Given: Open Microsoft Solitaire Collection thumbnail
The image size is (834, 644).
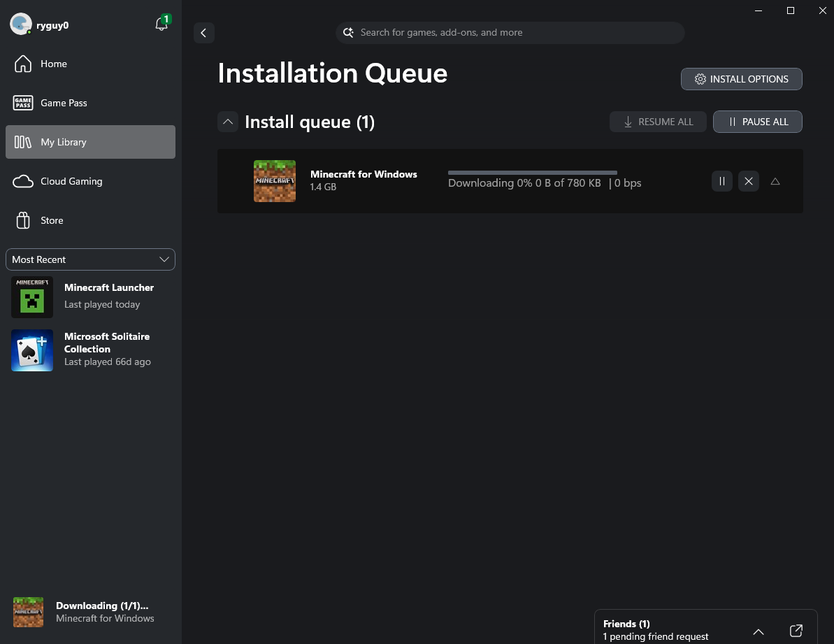Looking at the screenshot, I should tap(32, 350).
